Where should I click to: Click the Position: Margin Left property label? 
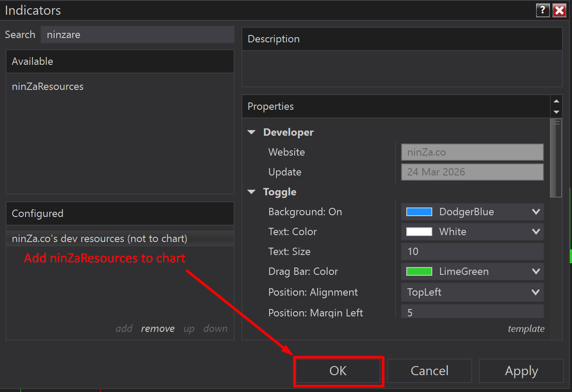pos(315,312)
